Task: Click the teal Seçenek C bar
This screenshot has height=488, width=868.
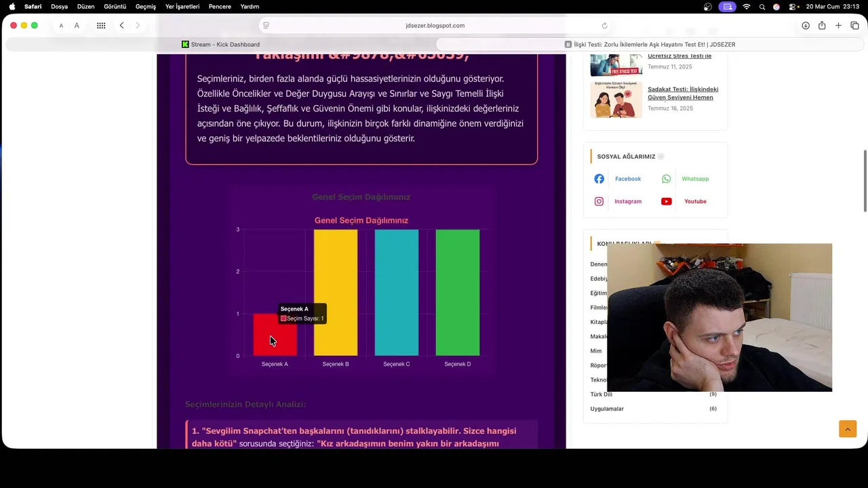Action: [x=397, y=293]
